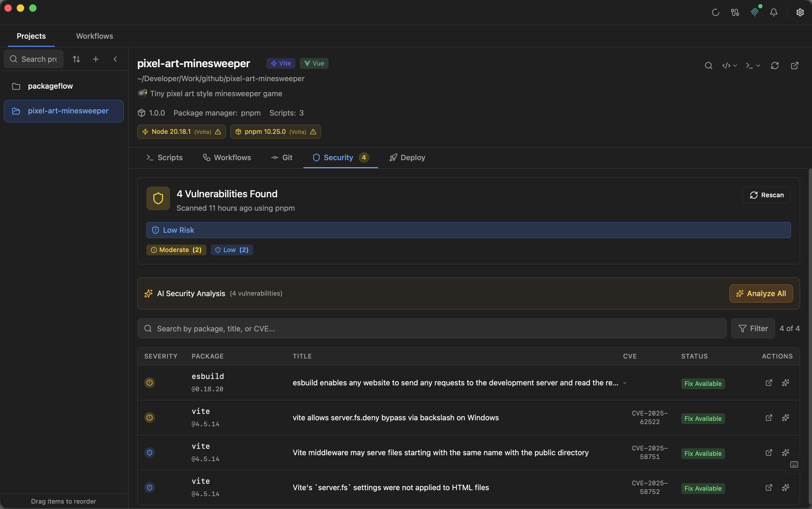
Task: Add a new project with plus icon
Action: 96,59
